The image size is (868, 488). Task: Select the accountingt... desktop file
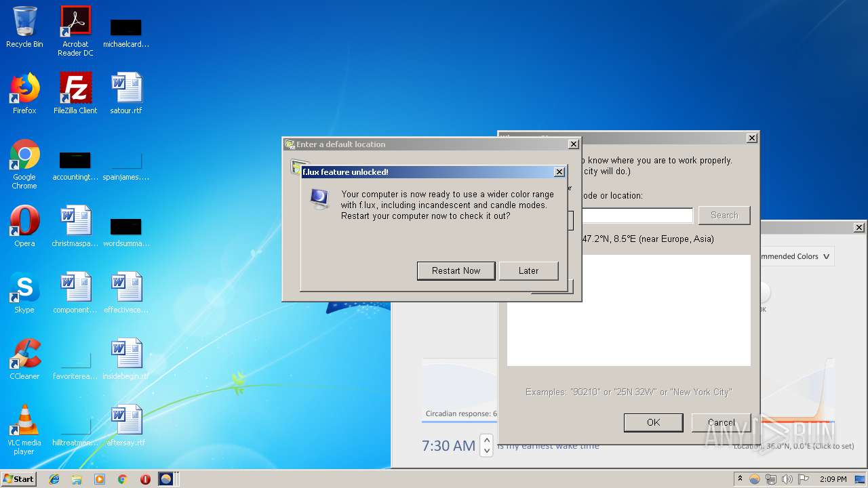[x=75, y=165]
